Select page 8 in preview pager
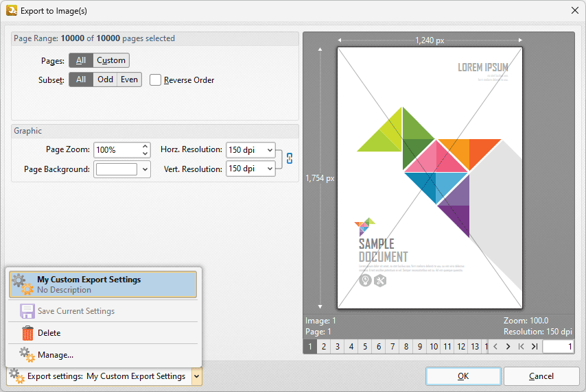The image size is (586, 392). tap(406, 347)
